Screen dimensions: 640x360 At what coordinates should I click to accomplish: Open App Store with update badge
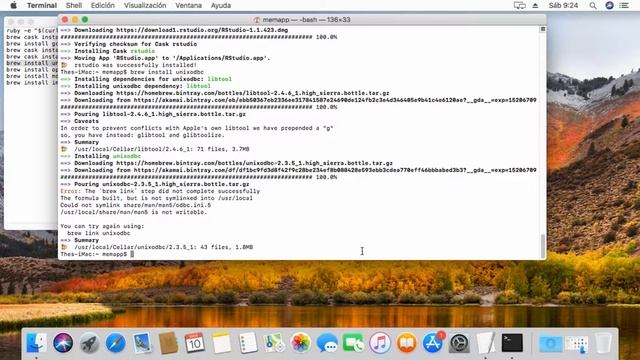(x=433, y=342)
